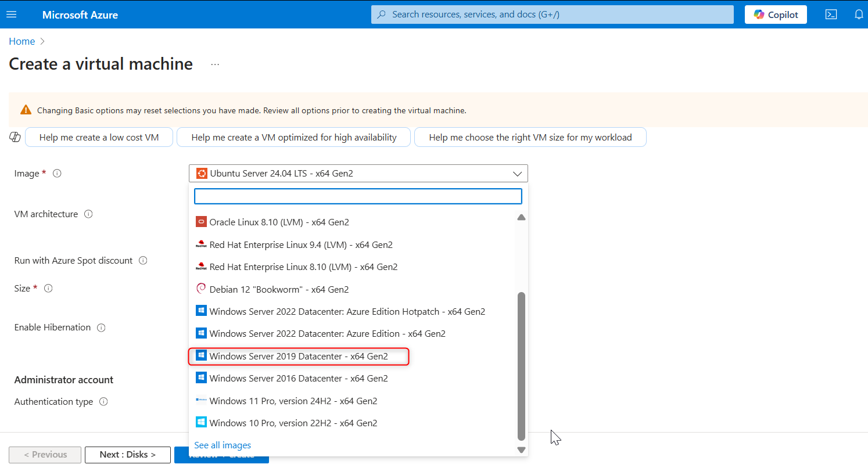Click the Create a virtual machine title
Viewport: 868px width, 475px height.
[101, 64]
